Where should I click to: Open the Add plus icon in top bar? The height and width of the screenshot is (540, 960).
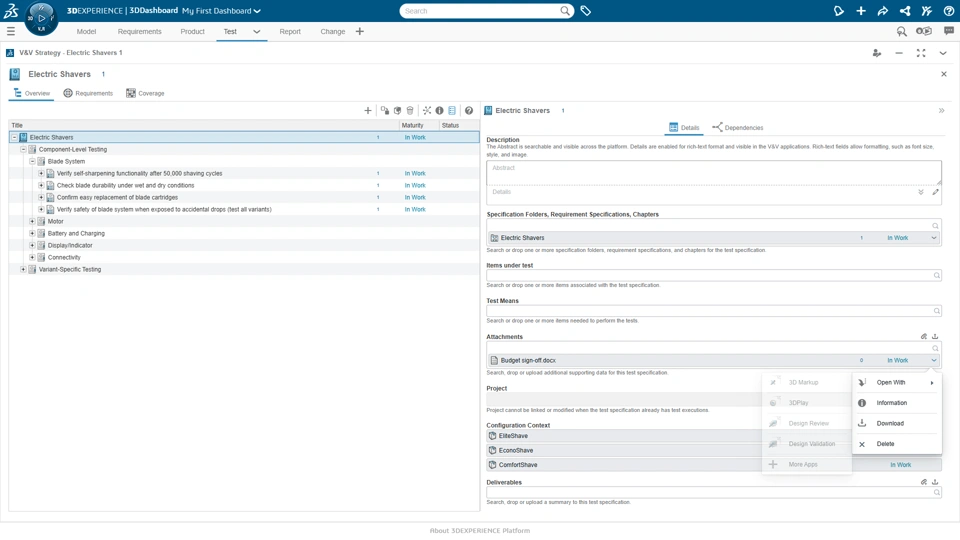(861, 11)
